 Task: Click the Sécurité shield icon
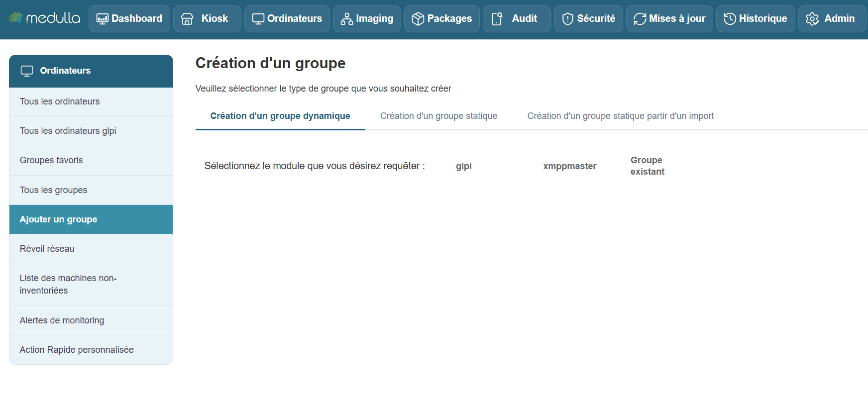[x=567, y=19]
